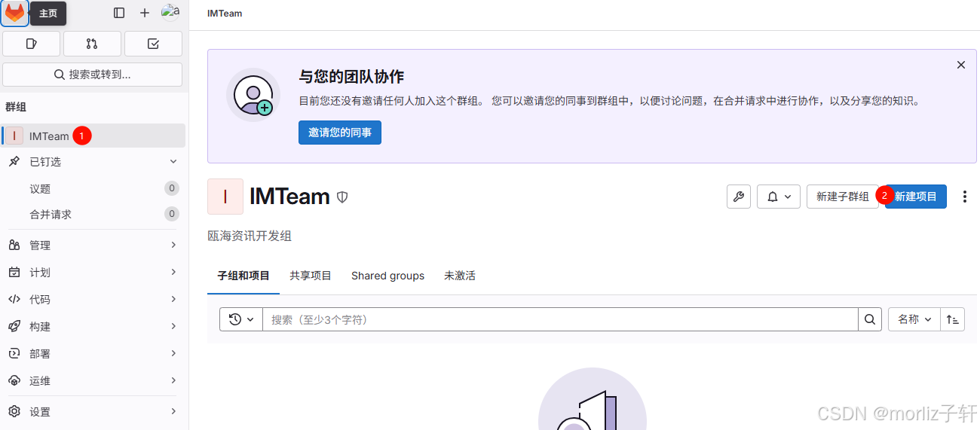980x430 pixels.
Task: Click the 议题 count badge
Action: (172, 188)
